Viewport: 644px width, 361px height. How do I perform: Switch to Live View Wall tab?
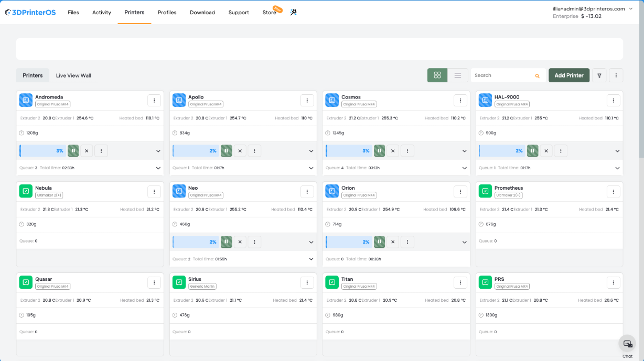pos(73,75)
